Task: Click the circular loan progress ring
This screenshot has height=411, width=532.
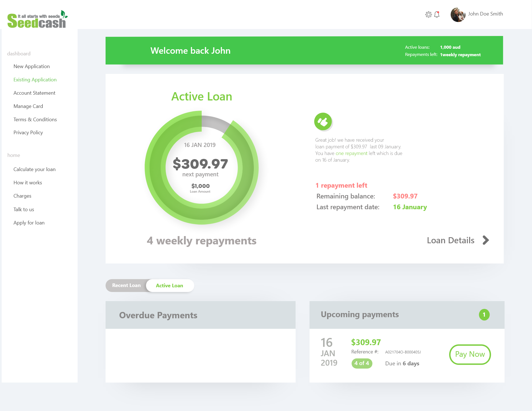Action: (202, 167)
